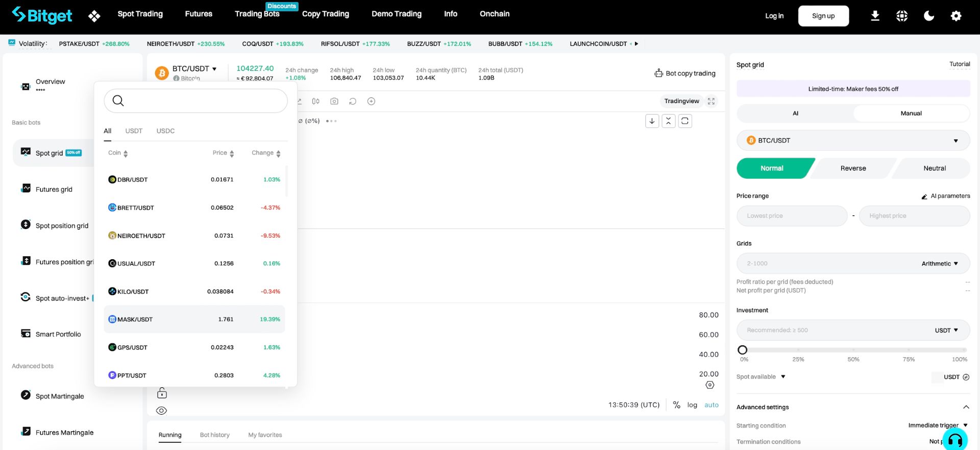Open the apps grid menu icon beside Bitget logo
This screenshot has width=980, height=450.
(94, 16)
